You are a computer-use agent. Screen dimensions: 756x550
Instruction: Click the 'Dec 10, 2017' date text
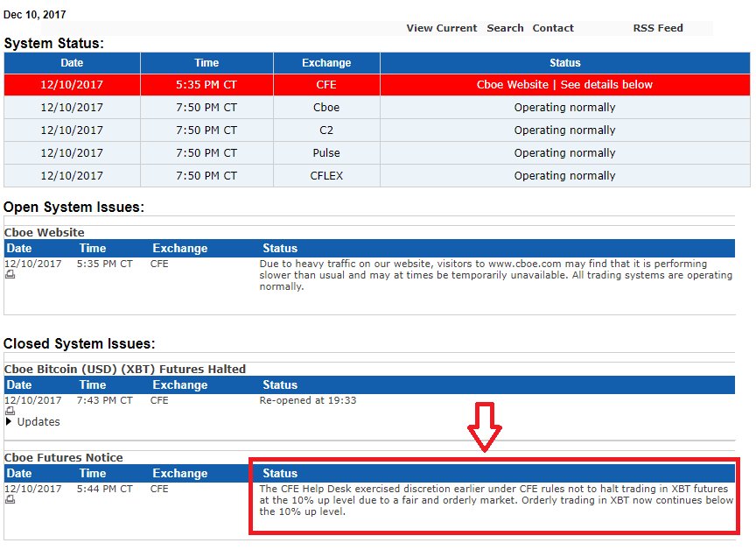[x=35, y=15]
